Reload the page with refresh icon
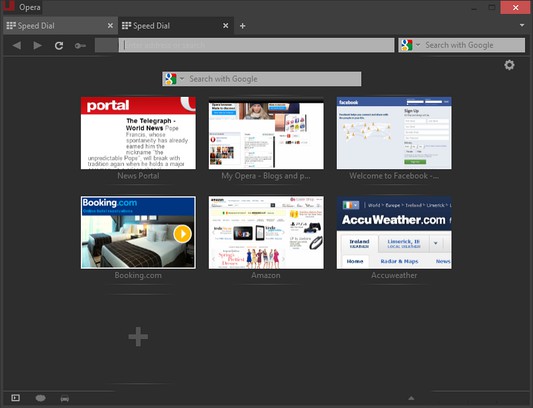This screenshot has width=533, height=408. [x=59, y=46]
